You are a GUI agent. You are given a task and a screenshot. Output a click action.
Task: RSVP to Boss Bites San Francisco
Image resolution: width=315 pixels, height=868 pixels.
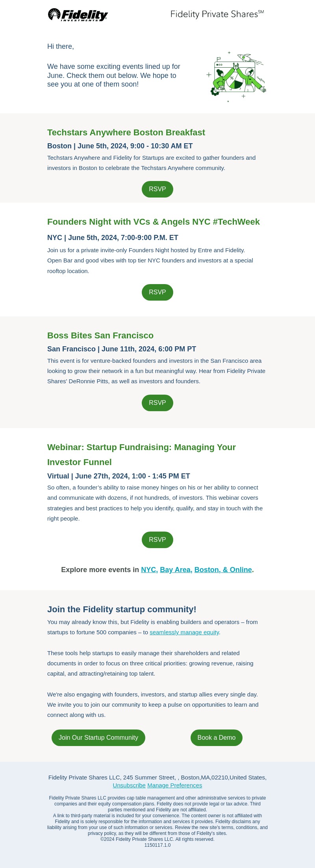tap(157, 403)
